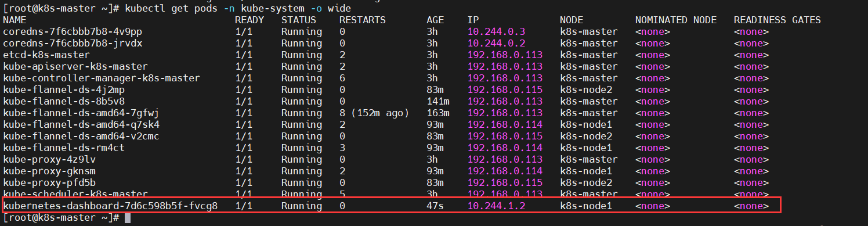The image size is (868, 226).
Task: Click the kube-flannel-ds-rm4ct pod name
Action: pyautogui.click(x=64, y=148)
